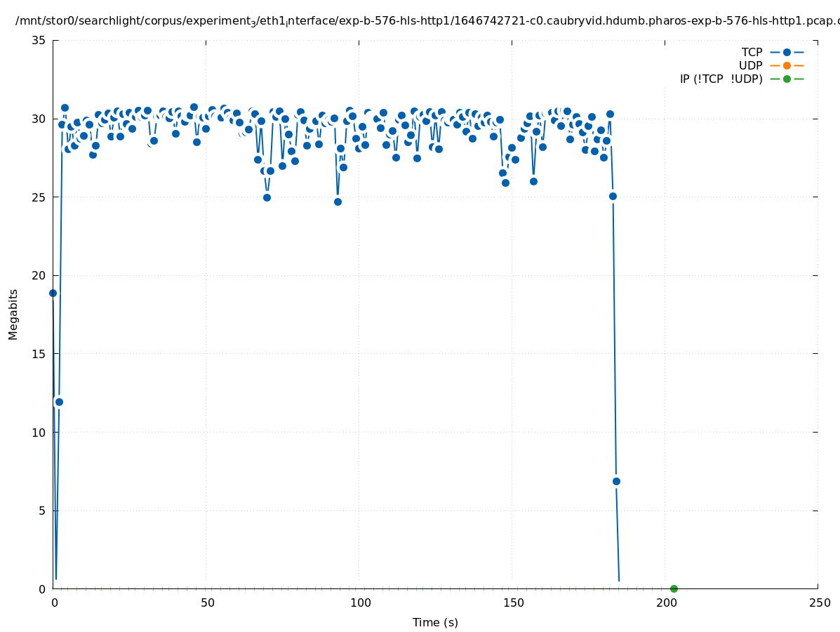
Task: Click the first TCP data point at time zero
Action: point(53,293)
